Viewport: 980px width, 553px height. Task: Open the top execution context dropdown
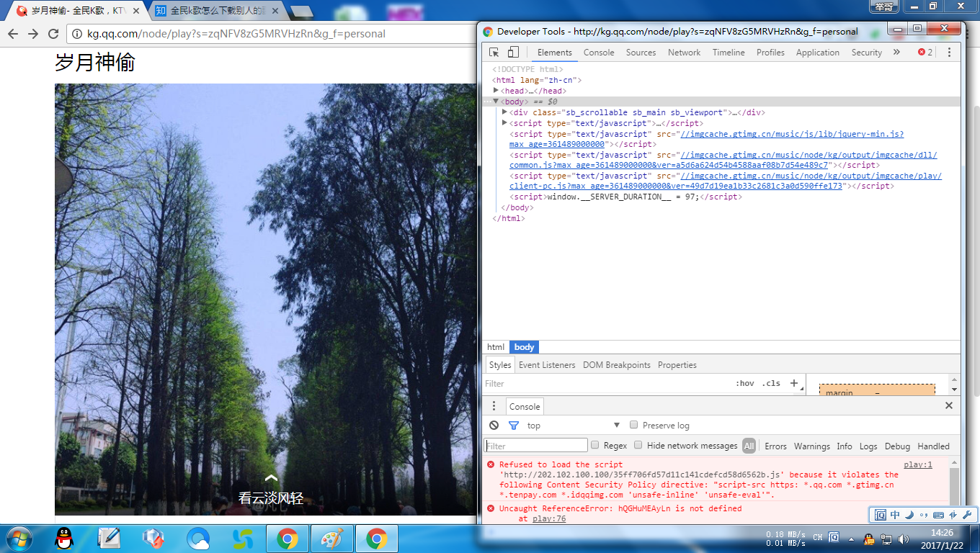573,425
